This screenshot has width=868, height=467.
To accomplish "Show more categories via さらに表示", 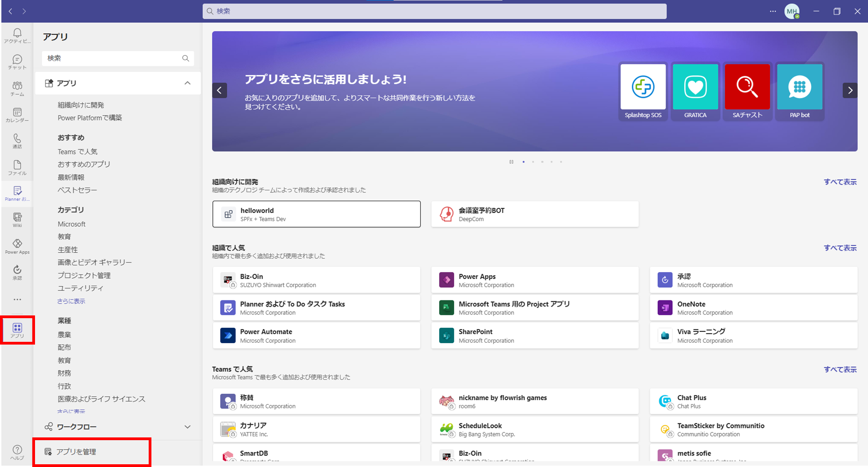I will click(x=71, y=301).
